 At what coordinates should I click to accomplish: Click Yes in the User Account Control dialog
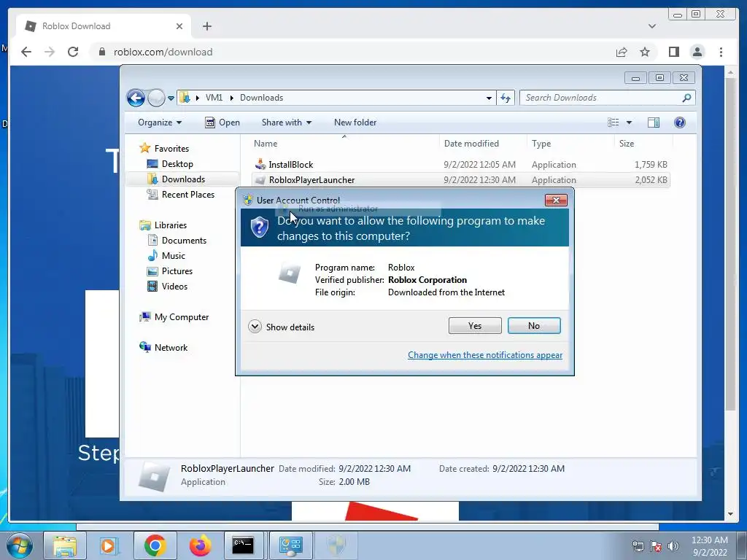coord(474,326)
